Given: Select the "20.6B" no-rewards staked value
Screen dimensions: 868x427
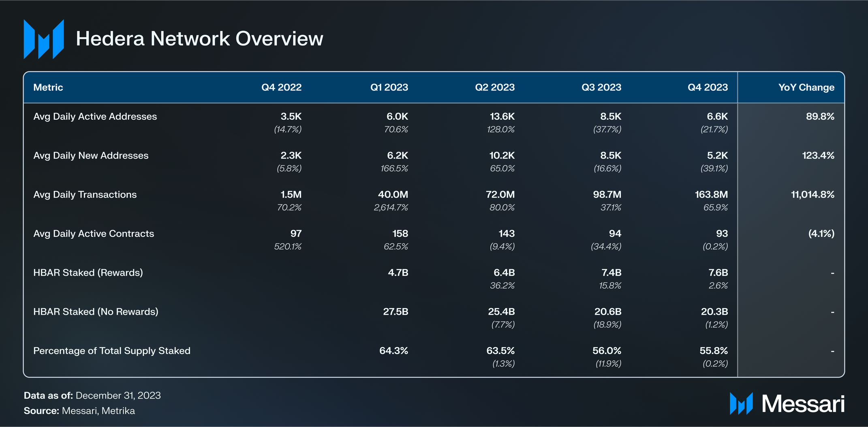Looking at the screenshot, I should click(x=608, y=312).
